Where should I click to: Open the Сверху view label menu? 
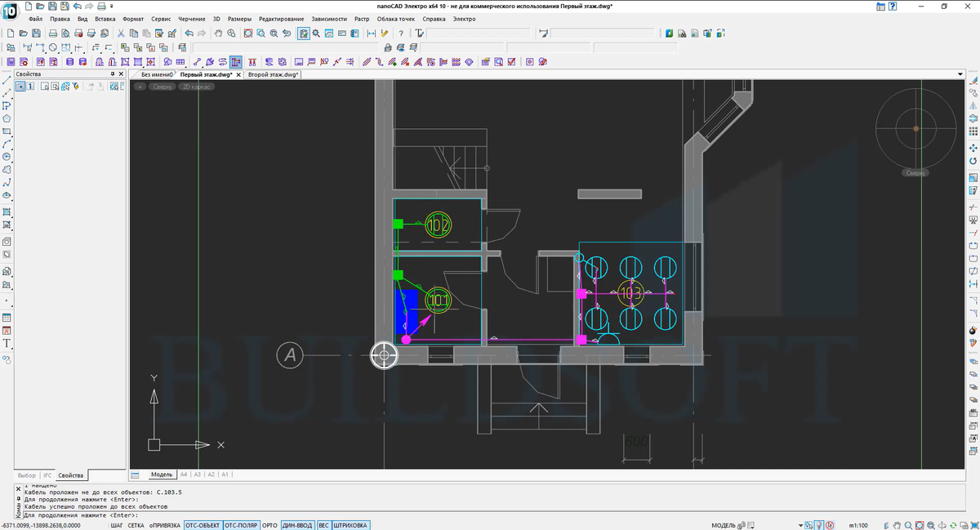pos(163,86)
